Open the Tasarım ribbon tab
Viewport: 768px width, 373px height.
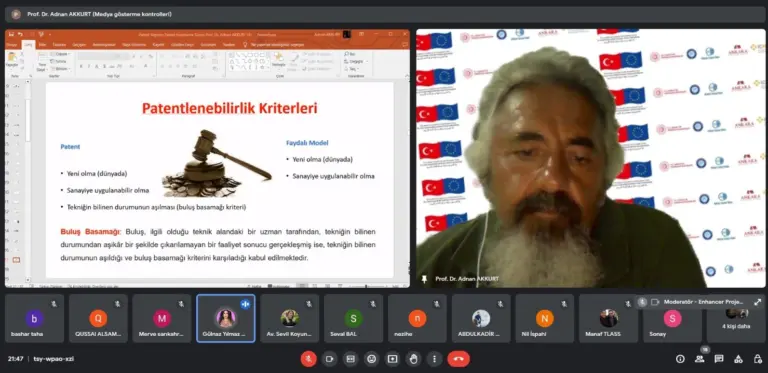59,45
